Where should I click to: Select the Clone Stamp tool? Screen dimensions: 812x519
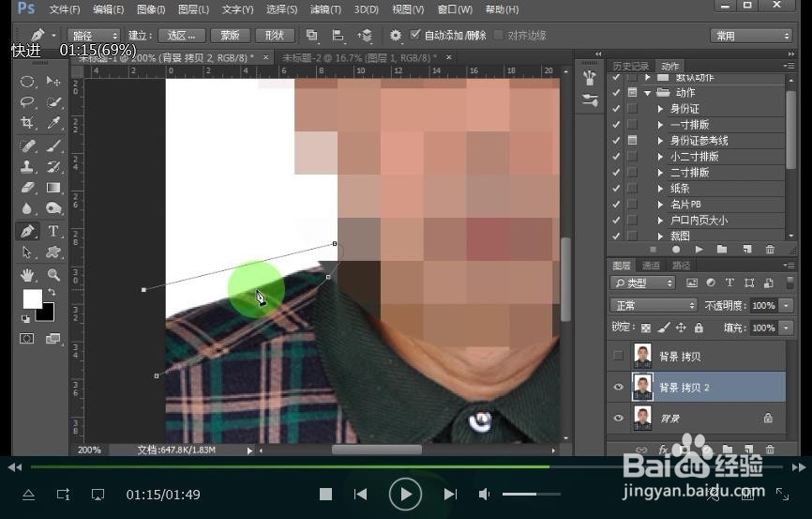[x=27, y=166]
